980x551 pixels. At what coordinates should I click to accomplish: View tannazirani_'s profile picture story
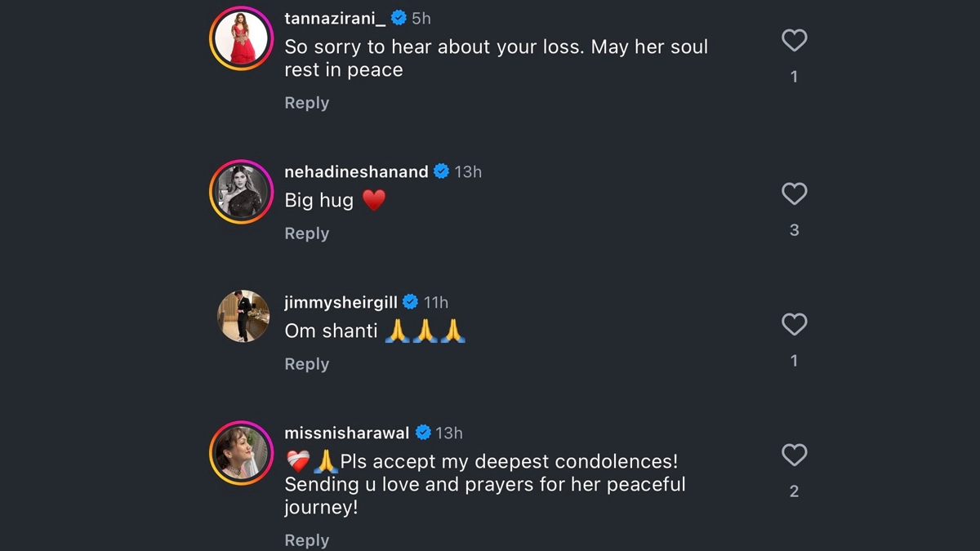[241, 38]
